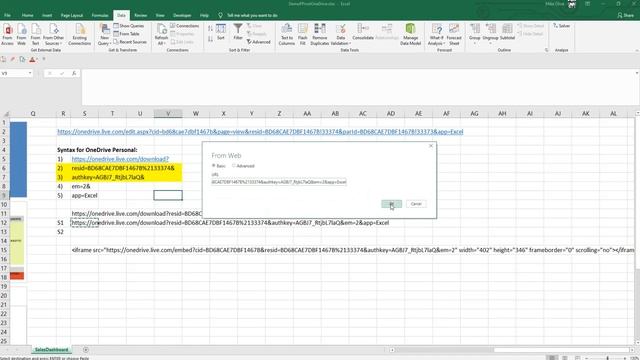Switch to the Review tab
Image resolution: width=640 pixels, height=360 pixels.
coord(140,15)
